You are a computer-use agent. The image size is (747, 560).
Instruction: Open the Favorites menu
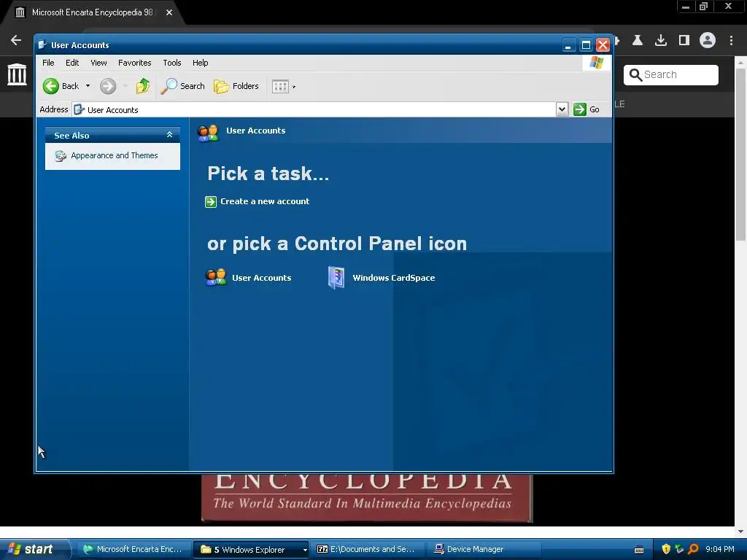tap(134, 63)
